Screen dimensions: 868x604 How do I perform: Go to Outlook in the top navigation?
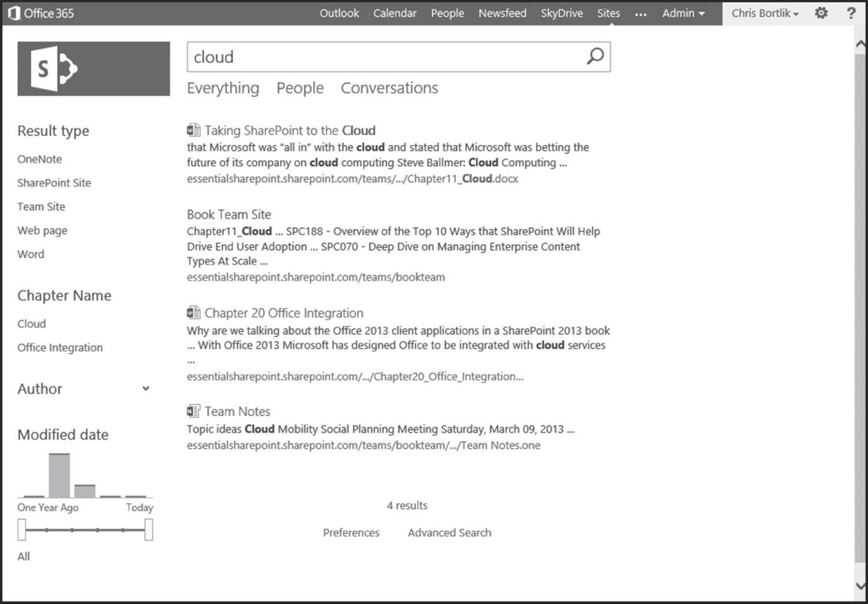(x=339, y=13)
